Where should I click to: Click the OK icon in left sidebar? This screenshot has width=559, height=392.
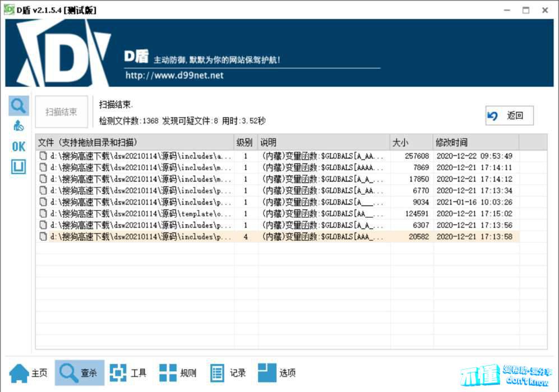click(19, 146)
